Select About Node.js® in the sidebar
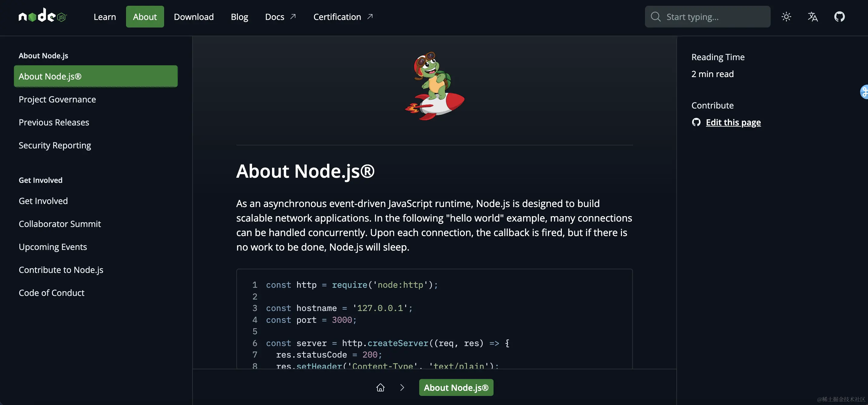The width and height of the screenshot is (868, 405). [x=96, y=76]
